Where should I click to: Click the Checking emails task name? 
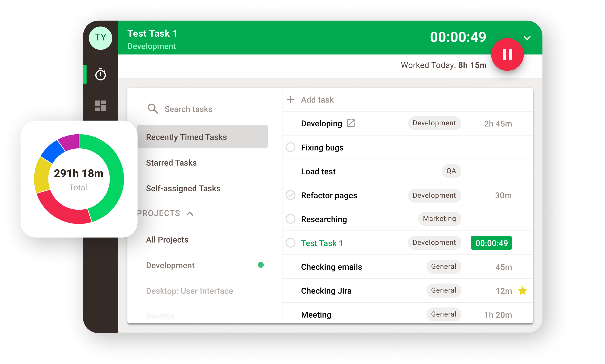point(331,267)
